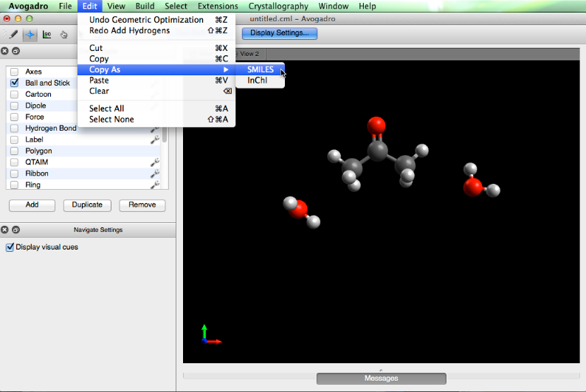Click the Messages bar at bottom
The height and width of the screenshot is (392, 586).
pyautogui.click(x=381, y=378)
